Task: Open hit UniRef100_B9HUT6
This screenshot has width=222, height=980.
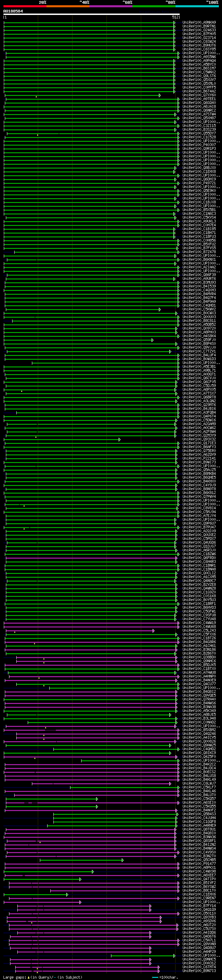Action: (x=199, y=45)
